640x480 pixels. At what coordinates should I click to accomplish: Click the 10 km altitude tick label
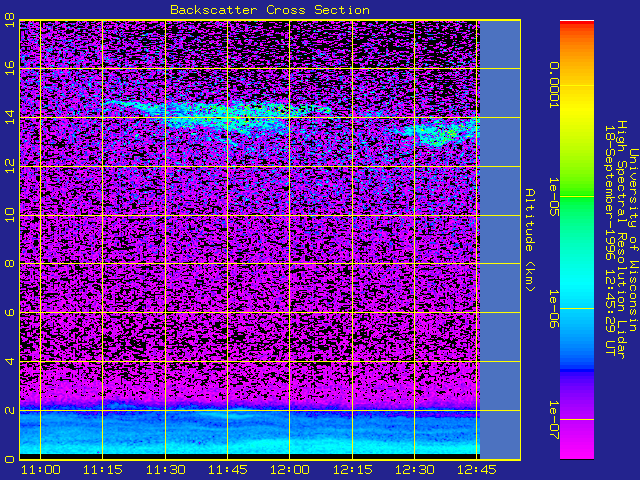pyautogui.click(x=10, y=215)
